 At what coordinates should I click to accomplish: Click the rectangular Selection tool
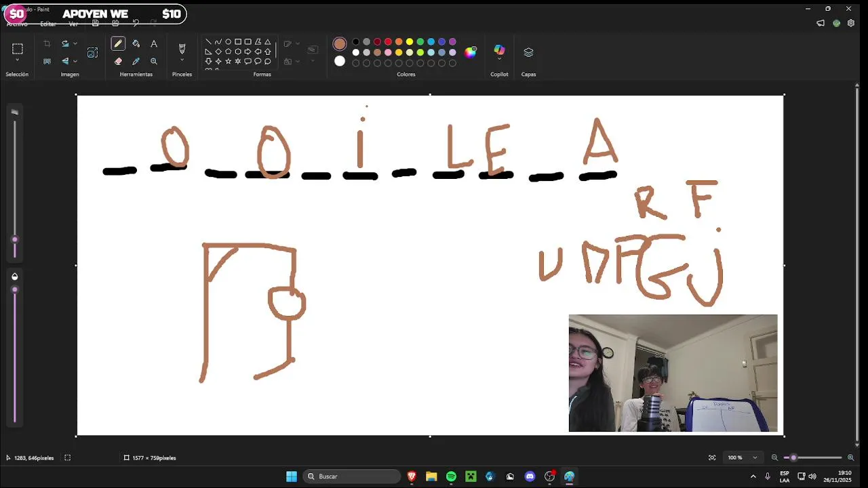(x=18, y=49)
